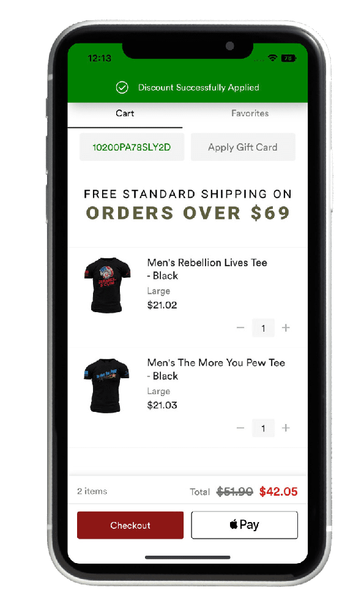364x612 pixels.
Task: Open the Favorites tab
Action: point(250,114)
